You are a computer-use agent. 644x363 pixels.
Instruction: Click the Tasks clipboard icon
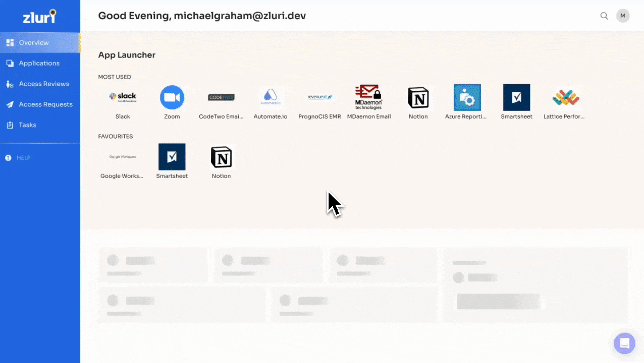[10, 125]
